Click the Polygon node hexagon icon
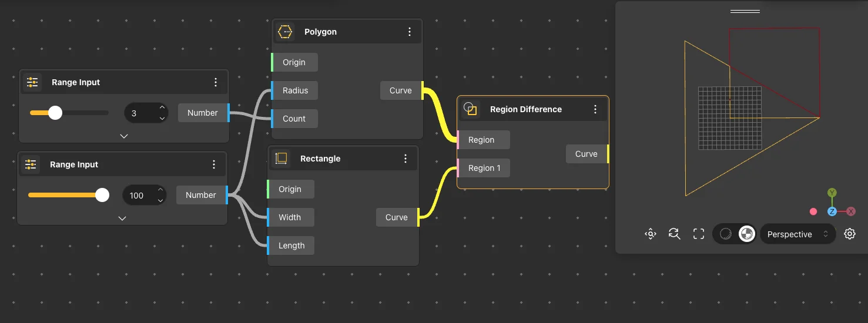 pos(285,32)
